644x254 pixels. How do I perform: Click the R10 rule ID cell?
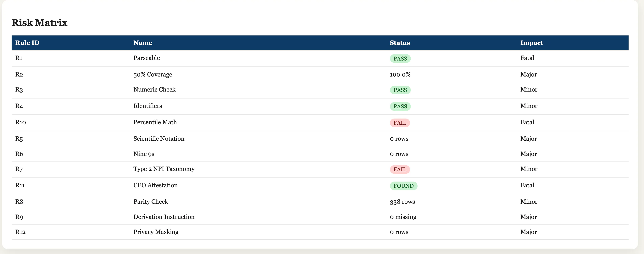pos(20,122)
